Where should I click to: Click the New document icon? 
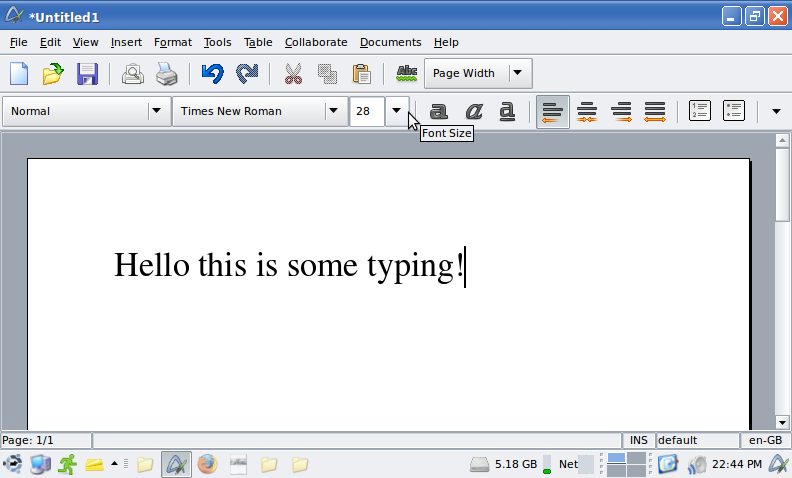[x=19, y=73]
